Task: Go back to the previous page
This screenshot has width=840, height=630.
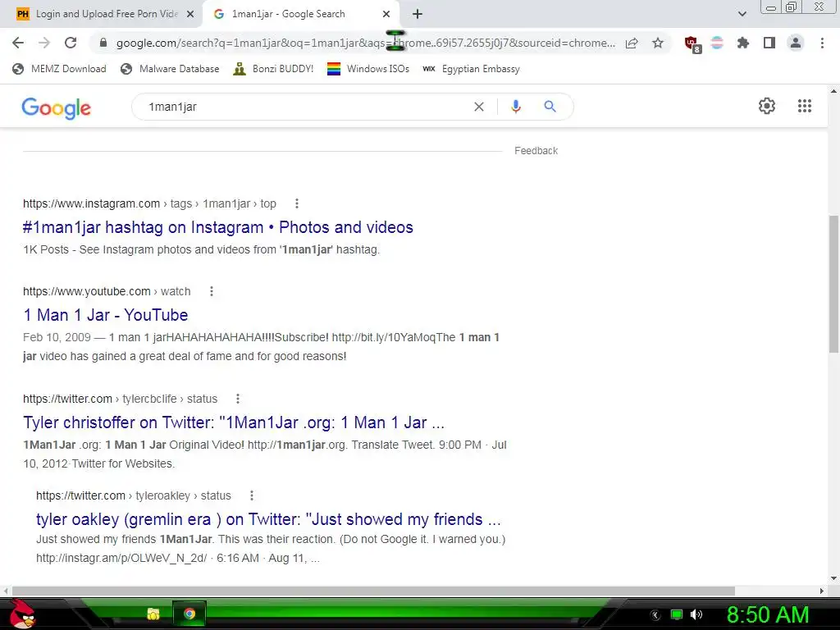Action: pyautogui.click(x=18, y=43)
